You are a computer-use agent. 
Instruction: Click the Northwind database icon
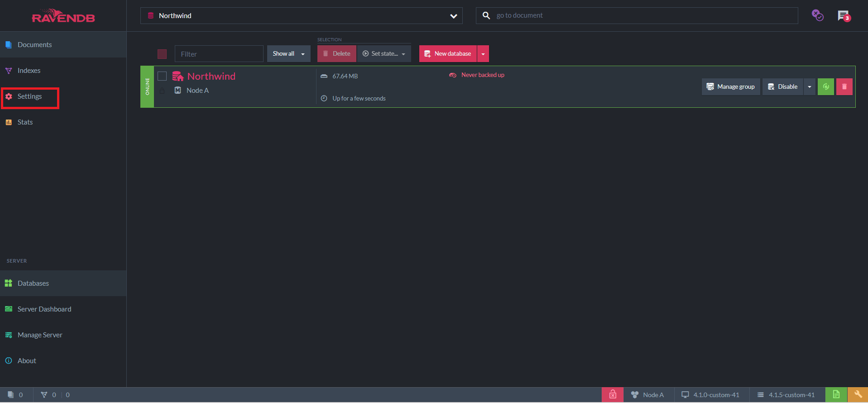pyautogui.click(x=178, y=76)
